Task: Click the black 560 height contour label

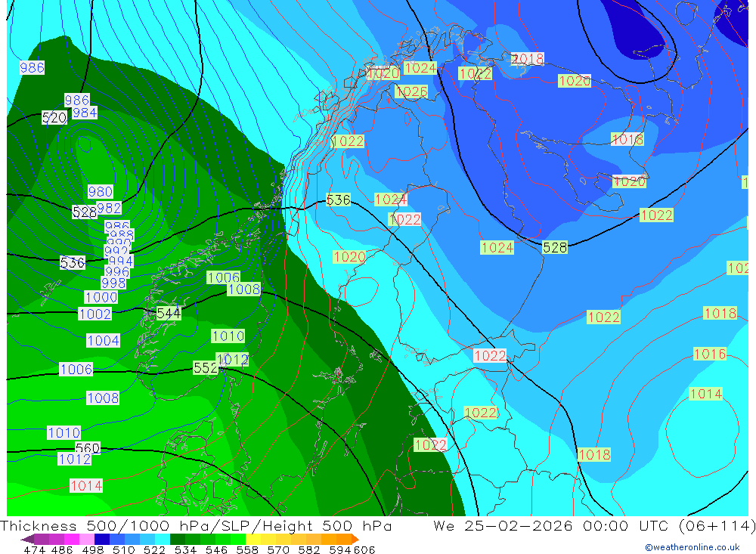Action: [88, 448]
